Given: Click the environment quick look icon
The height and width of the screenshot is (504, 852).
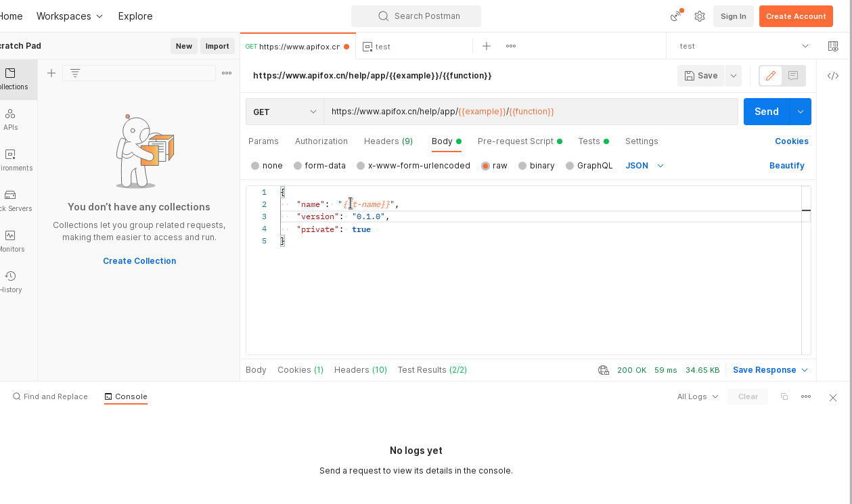Looking at the screenshot, I should coord(833,46).
